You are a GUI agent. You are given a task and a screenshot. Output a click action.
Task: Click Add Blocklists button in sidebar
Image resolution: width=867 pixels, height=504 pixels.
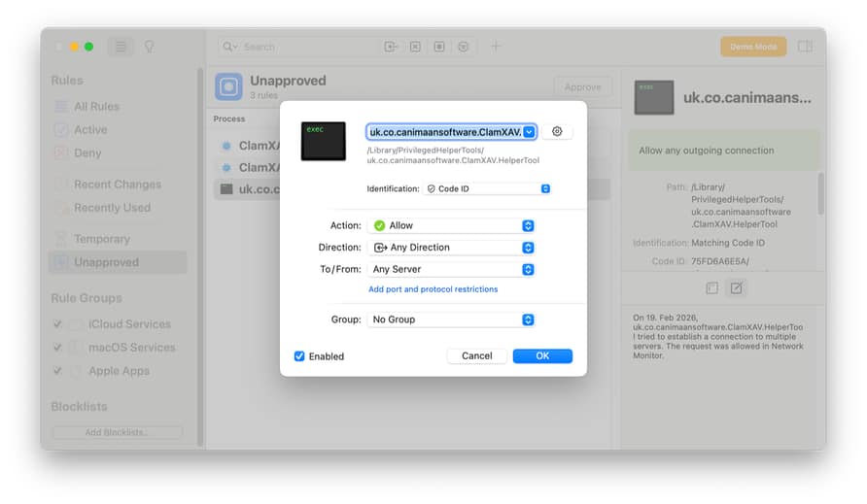pyautogui.click(x=118, y=432)
